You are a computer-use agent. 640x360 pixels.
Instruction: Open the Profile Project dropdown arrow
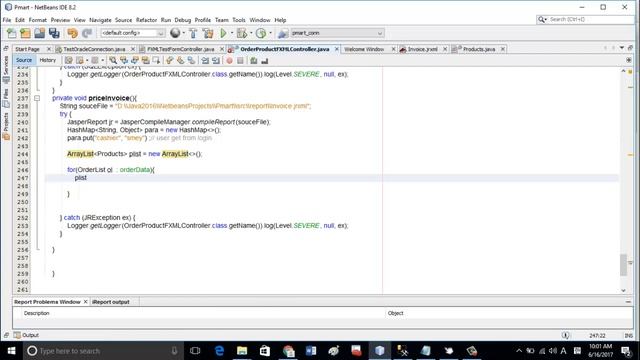270,33
